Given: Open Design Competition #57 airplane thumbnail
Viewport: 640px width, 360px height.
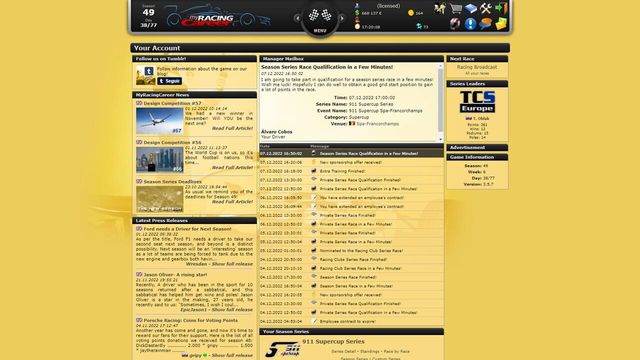Looking at the screenshot, I should [160, 121].
